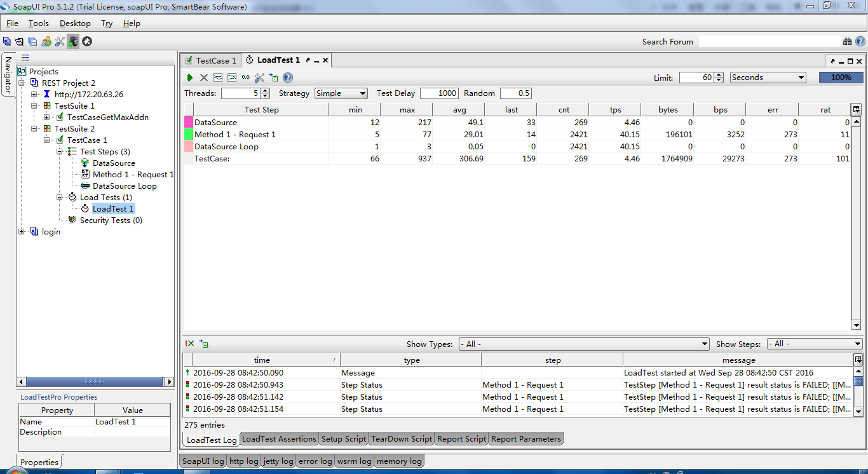Screen dimensions: 868x474
Task: Open the Help menu
Action: [132, 24]
